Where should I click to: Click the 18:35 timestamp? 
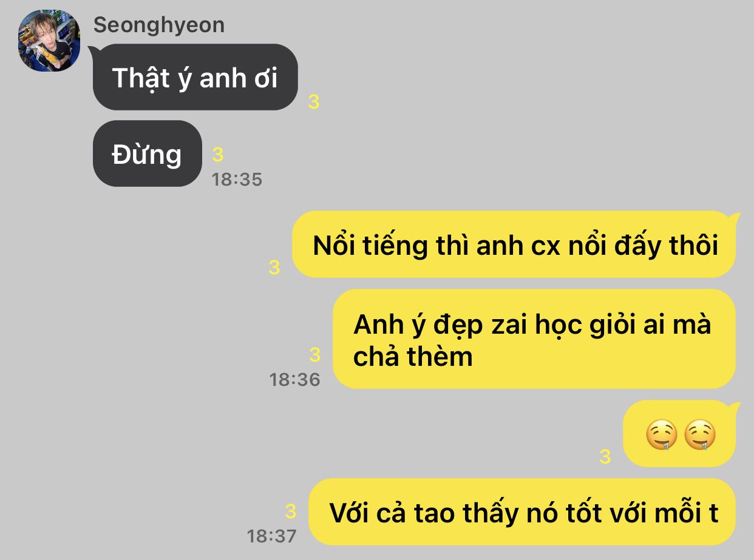pos(237,180)
